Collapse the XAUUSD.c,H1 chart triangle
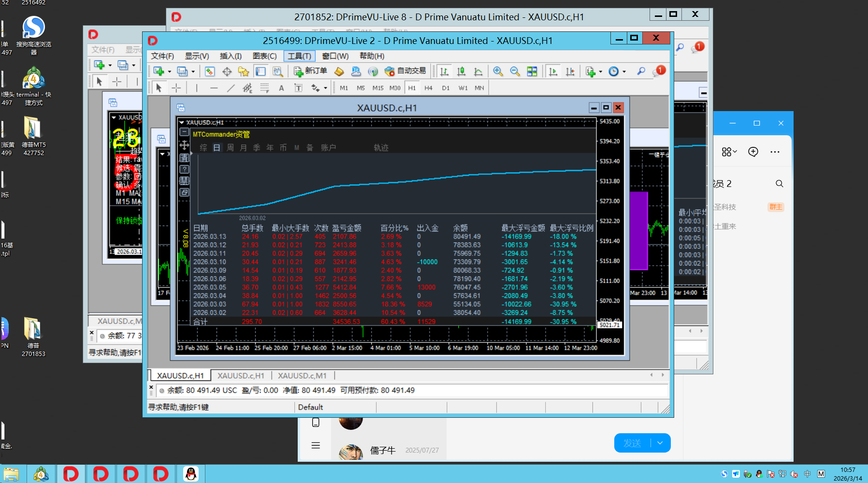Image resolution: width=868 pixels, height=483 pixels. (182, 123)
